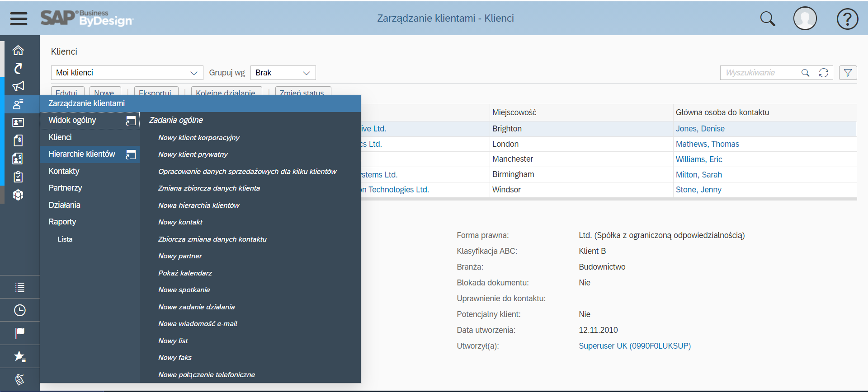
Task: Select customer management sidebar icon
Action: coord(18,104)
